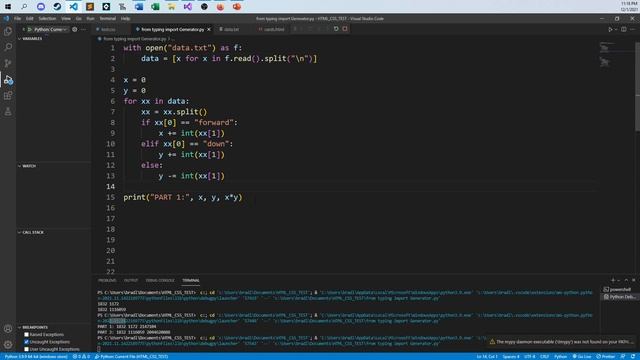Open launch.json with the debug gear icon
This screenshot has height=360, width=640.
point(74,29)
